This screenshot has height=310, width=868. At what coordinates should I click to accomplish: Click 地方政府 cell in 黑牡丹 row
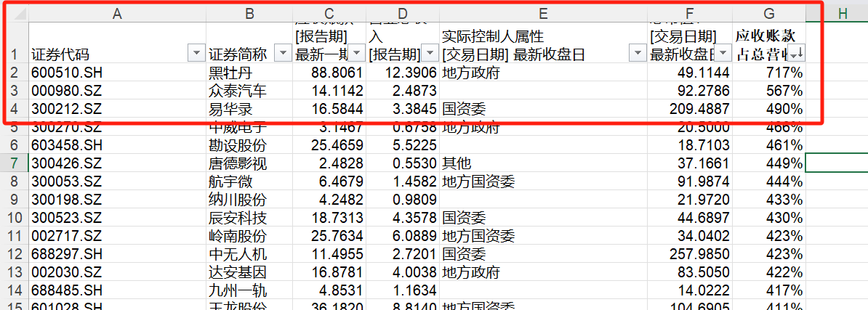542,73
